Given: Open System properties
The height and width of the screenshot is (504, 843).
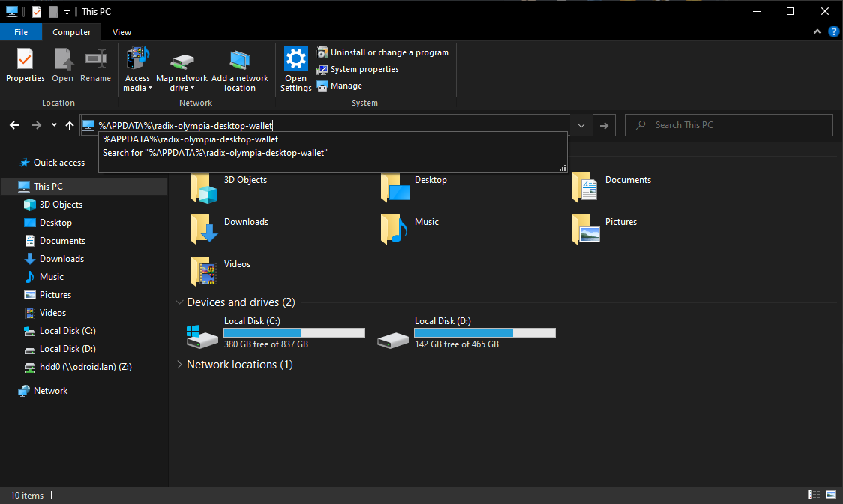Looking at the screenshot, I should [x=358, y=69].
